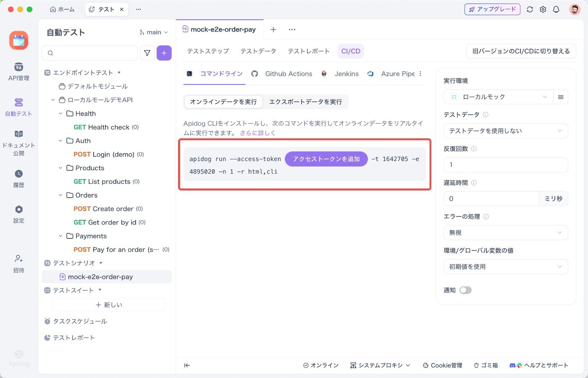The image size is (588, 378).
Task: Open POST Create order endpoint
Action: (x=108, y=209)
